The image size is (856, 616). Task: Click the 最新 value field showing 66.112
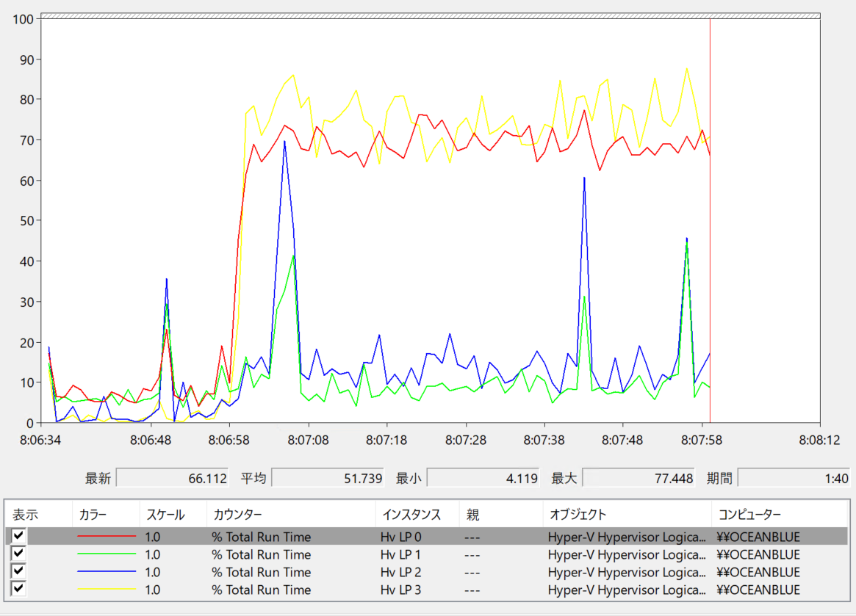(x=173, y=479)
